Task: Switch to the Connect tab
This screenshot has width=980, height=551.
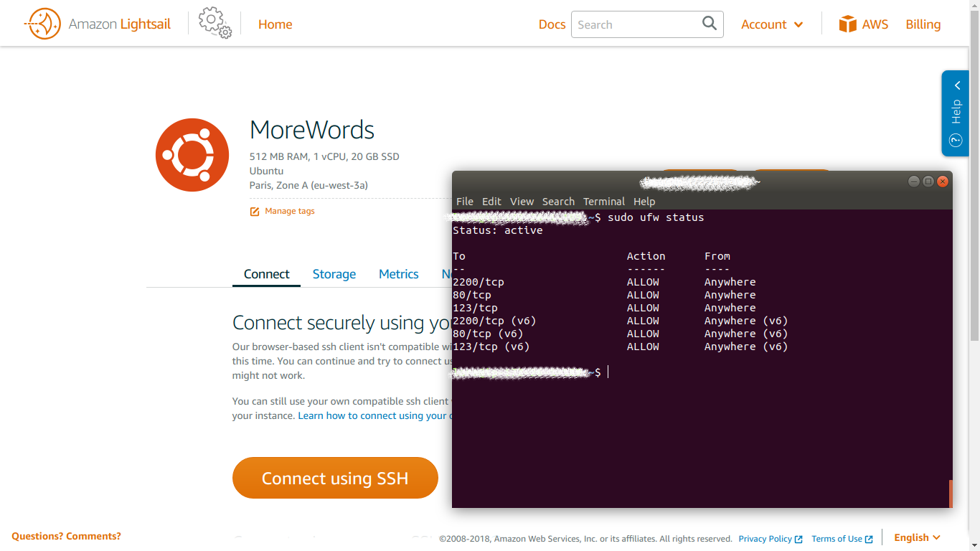Action: 266,274
